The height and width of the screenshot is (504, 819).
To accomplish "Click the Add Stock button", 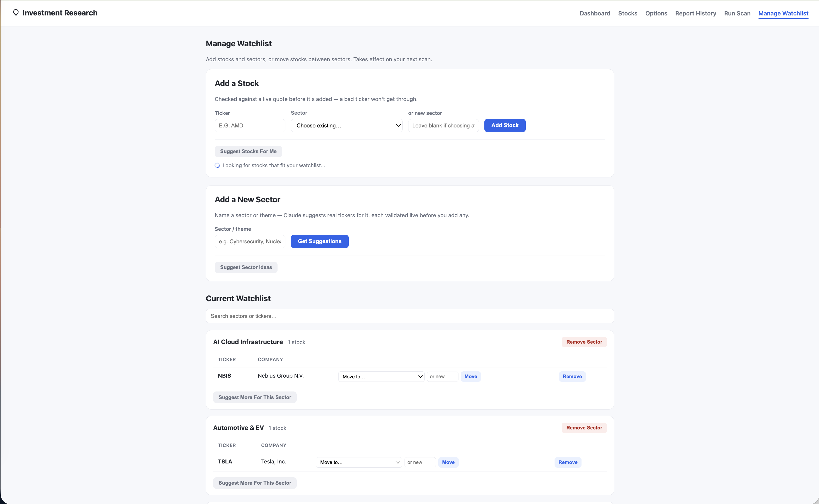I will pyautogui.click(x=505, y=125).
